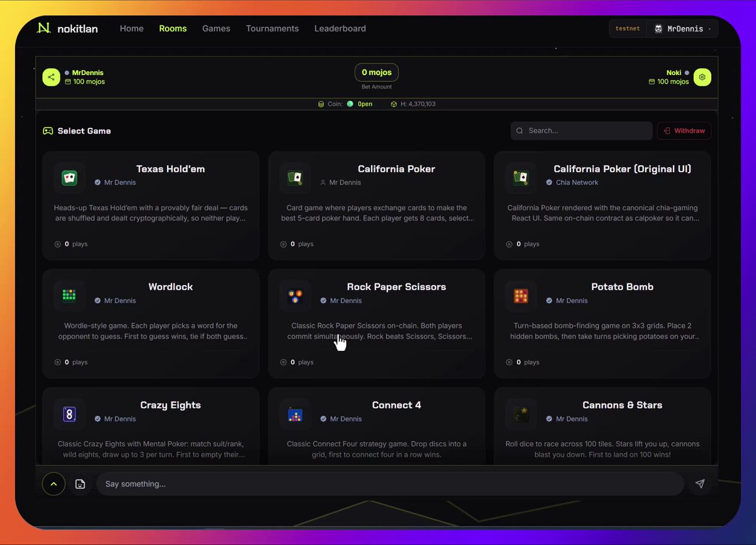Open the Tournaments tab
Screen dimensions: 756x545
[272, 28]
